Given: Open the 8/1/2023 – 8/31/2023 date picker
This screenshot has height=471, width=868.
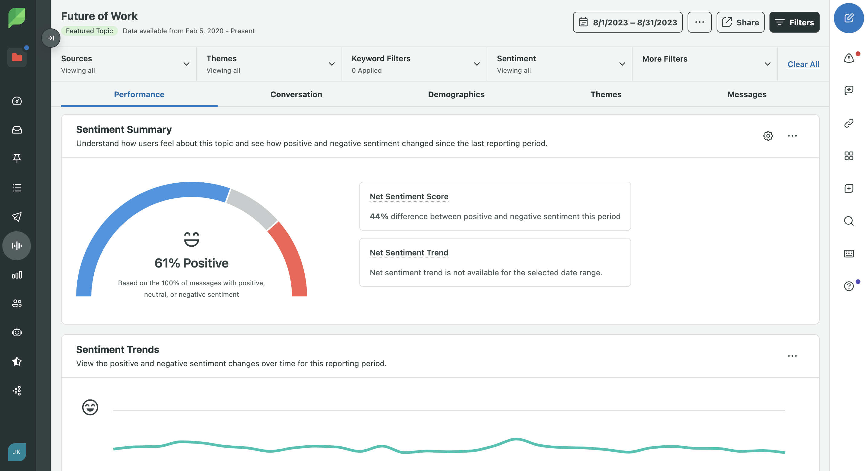Looking at the screenshot, I should (627, 22).
